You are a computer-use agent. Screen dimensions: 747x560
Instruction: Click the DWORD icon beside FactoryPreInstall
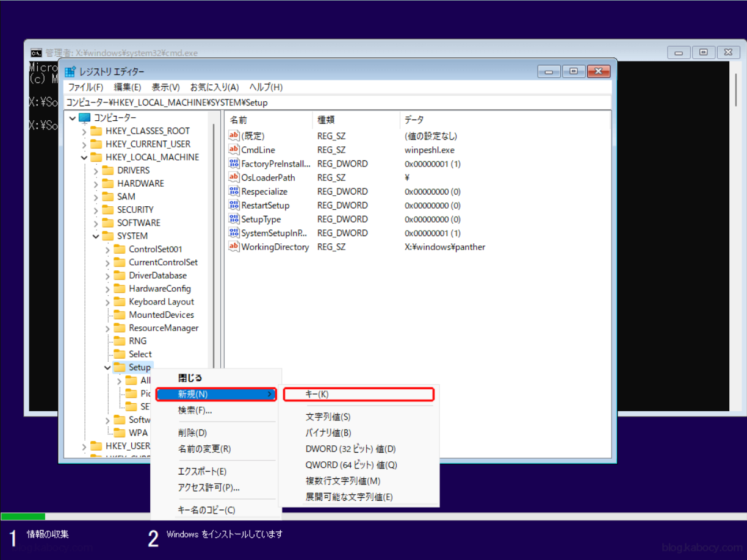click(x=234, y=163)
